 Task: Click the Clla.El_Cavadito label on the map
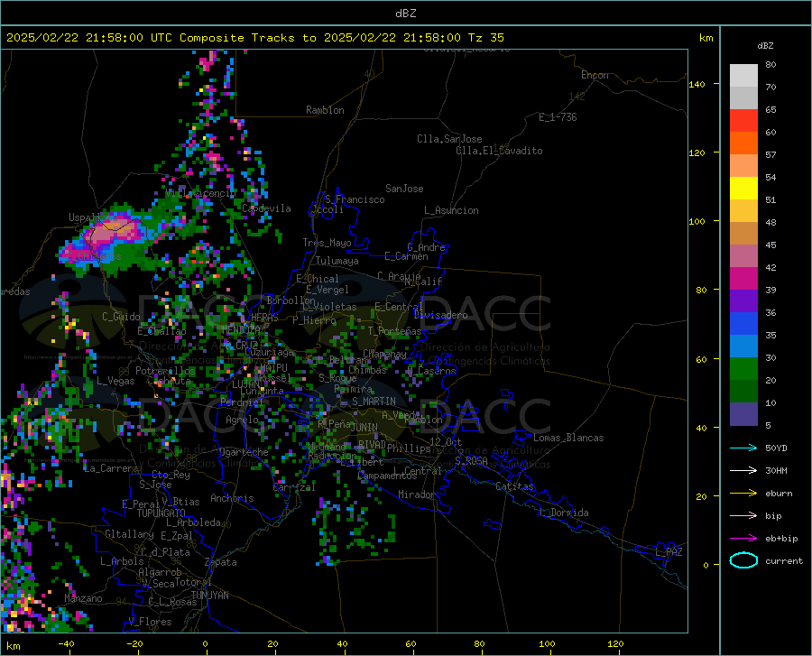(499, 151)
